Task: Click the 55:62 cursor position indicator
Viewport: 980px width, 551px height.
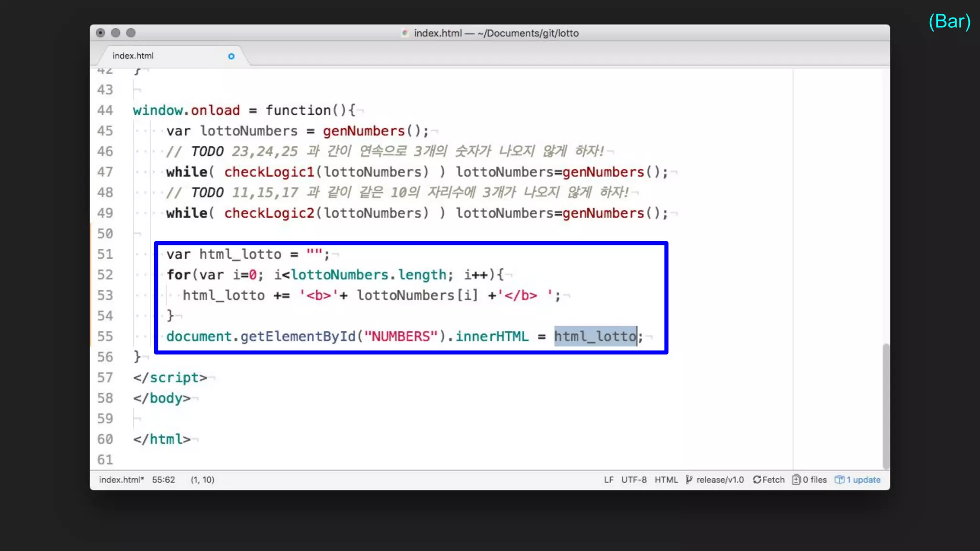Action: click(x=163, y=480)
